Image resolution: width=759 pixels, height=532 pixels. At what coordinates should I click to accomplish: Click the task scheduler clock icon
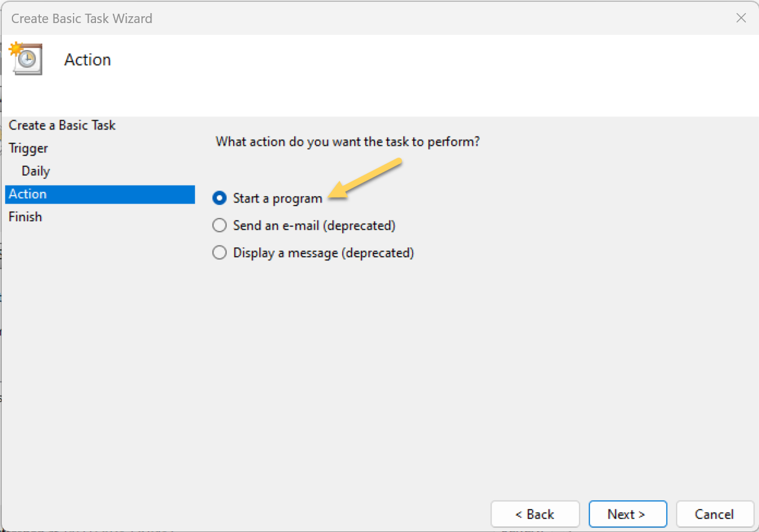pyautogui.click(x=26, y=59)
